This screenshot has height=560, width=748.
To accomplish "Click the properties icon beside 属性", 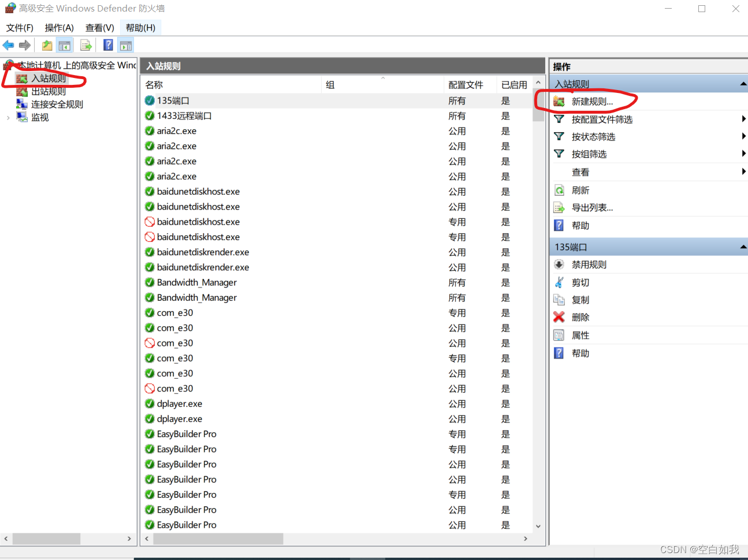I will point(559,335).
